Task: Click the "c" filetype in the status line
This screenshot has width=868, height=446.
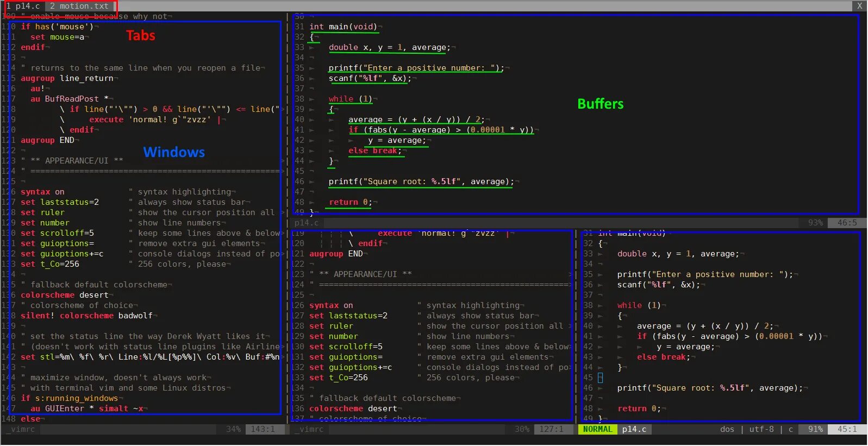Action: [x=791, y=429]
